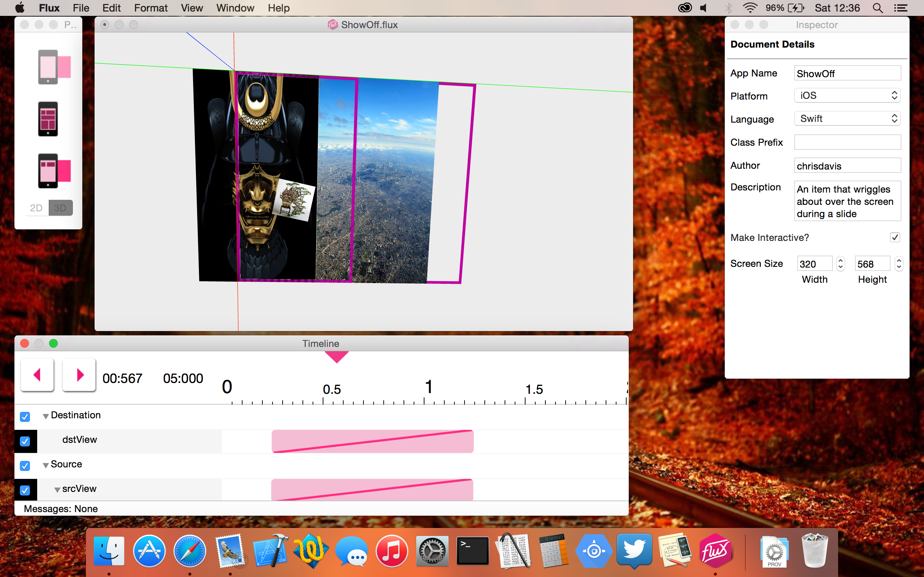Image resolution: width=924 pixels, height=577 pixels.
Task: Click the play forward arrow in Timeline
Action: coord(79,375)
